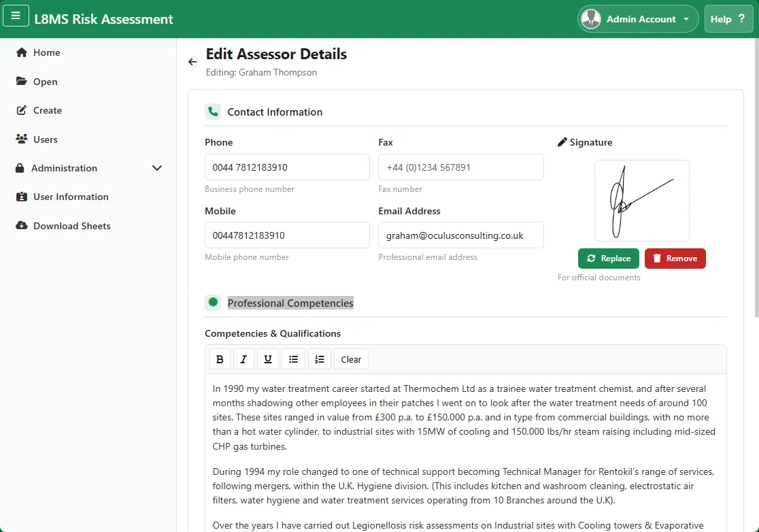
Task: Click the green badge icon by Professional Competencies
Action: (x=213, y=303)
